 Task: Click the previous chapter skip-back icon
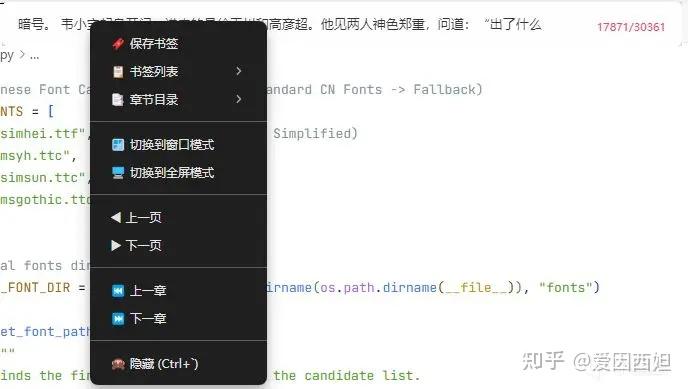[118, 290]
